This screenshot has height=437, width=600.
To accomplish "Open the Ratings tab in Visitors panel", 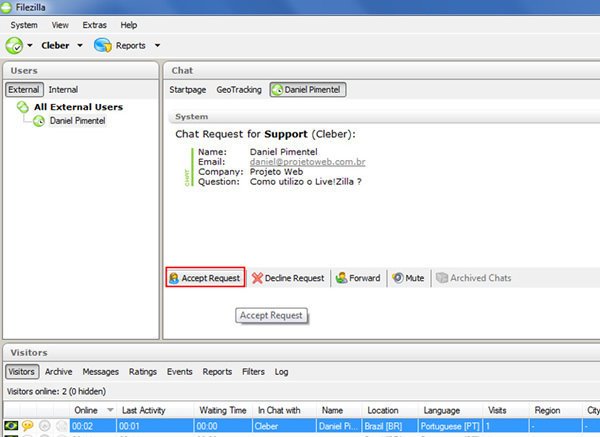I will 143,371.
